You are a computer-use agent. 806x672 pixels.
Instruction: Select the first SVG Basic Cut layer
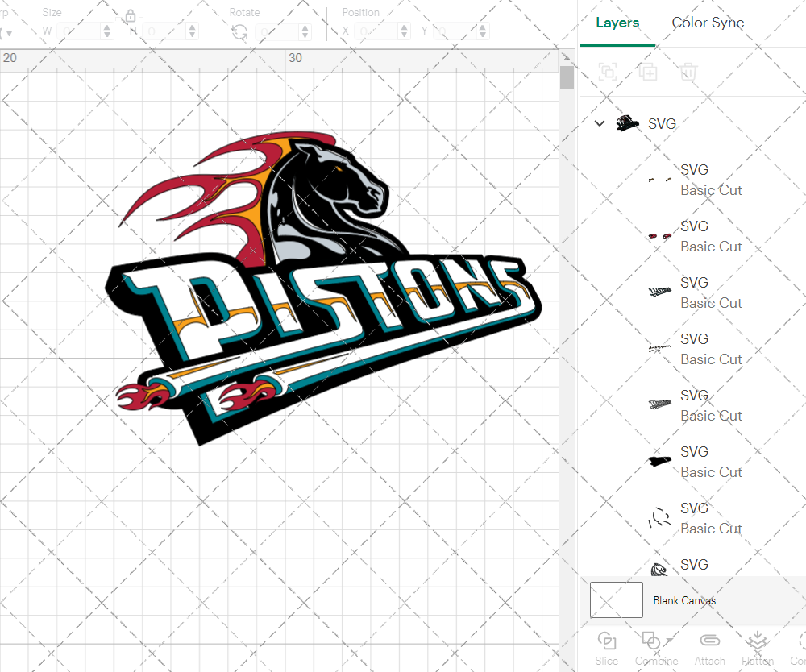click(692, 180)
